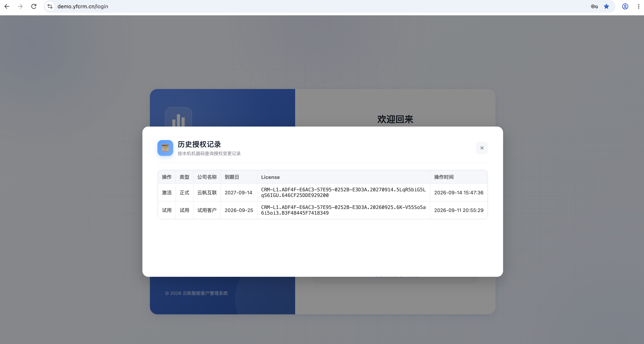
Task: Click the 操作 column header
Action: coord(167,177)
